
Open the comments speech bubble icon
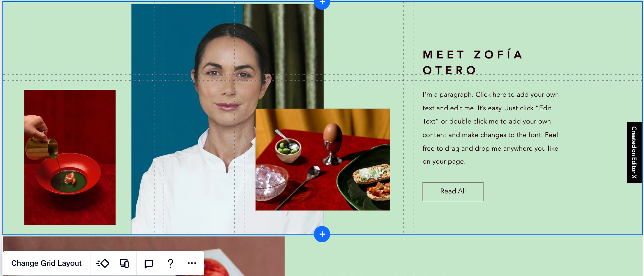tap(148, 264)
